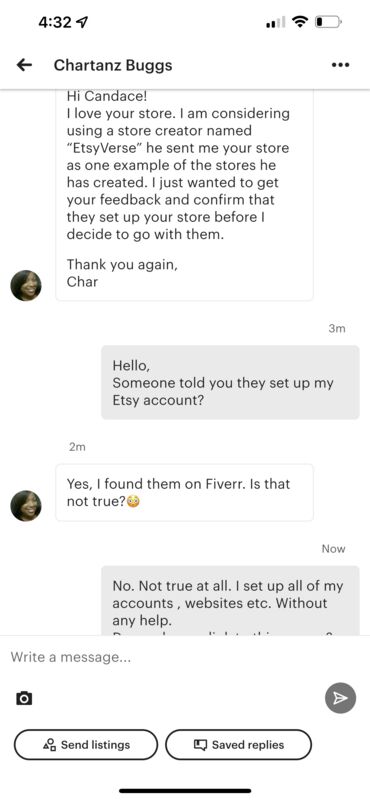Screen dimensions: 370x800
Task: Tap the Write a message field
Action: click(185, 657)
